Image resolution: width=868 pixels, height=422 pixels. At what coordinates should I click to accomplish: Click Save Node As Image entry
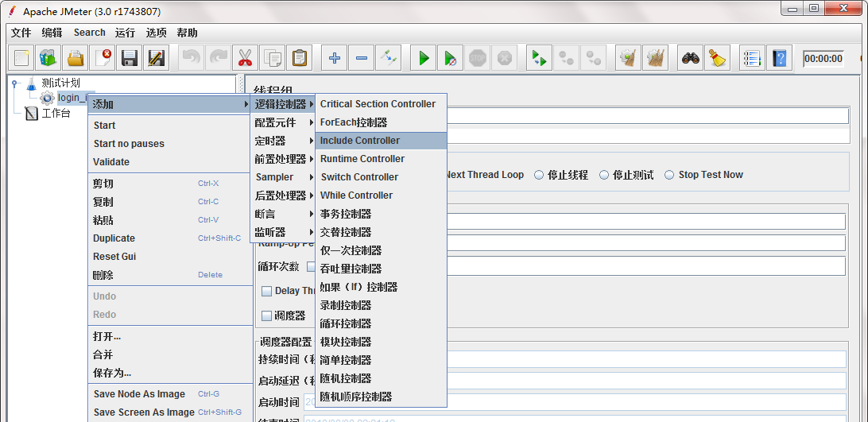[x=170, y=394]
